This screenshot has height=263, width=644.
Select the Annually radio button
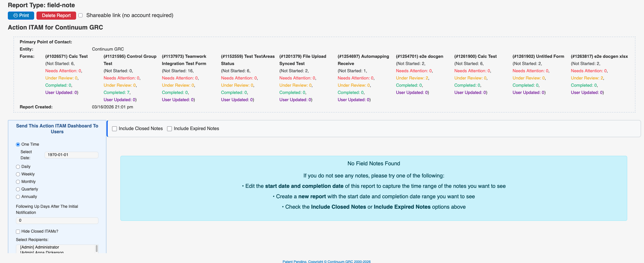tap(18, 197)
